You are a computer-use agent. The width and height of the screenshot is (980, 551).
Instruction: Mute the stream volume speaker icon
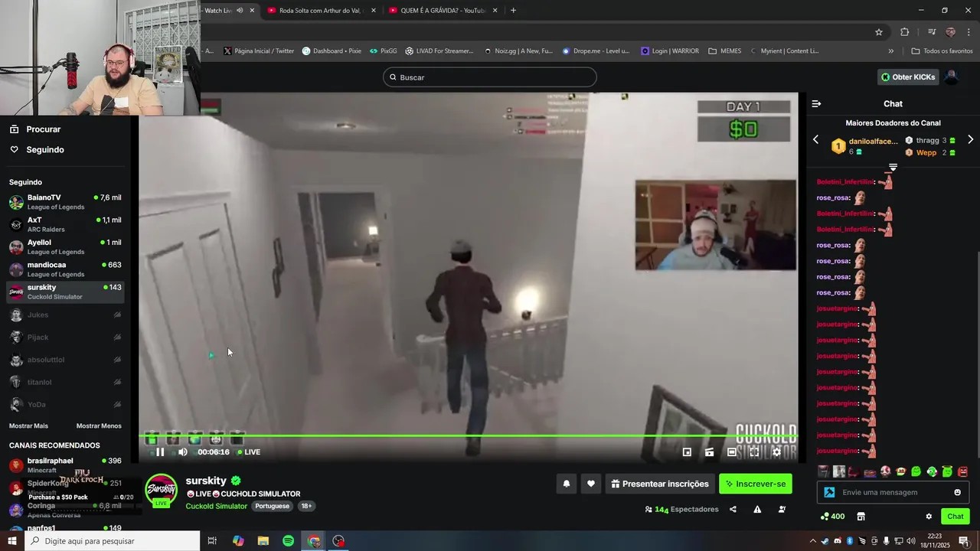(182, 452)
